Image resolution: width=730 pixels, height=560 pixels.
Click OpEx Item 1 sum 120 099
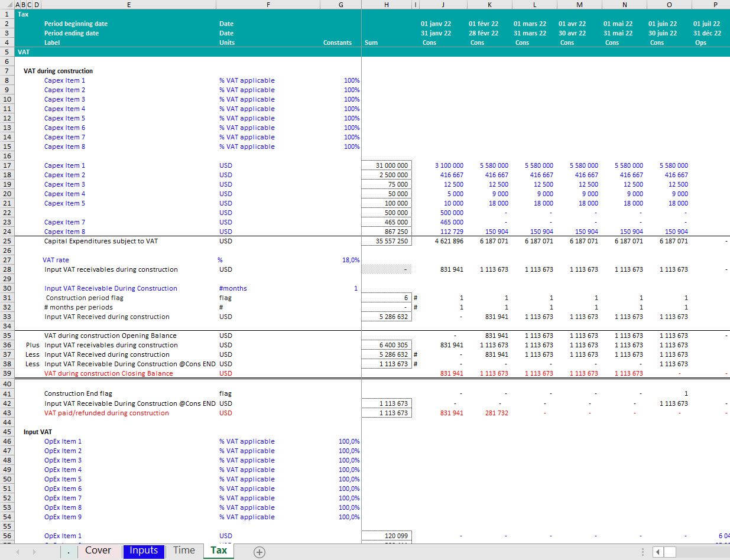387,536
